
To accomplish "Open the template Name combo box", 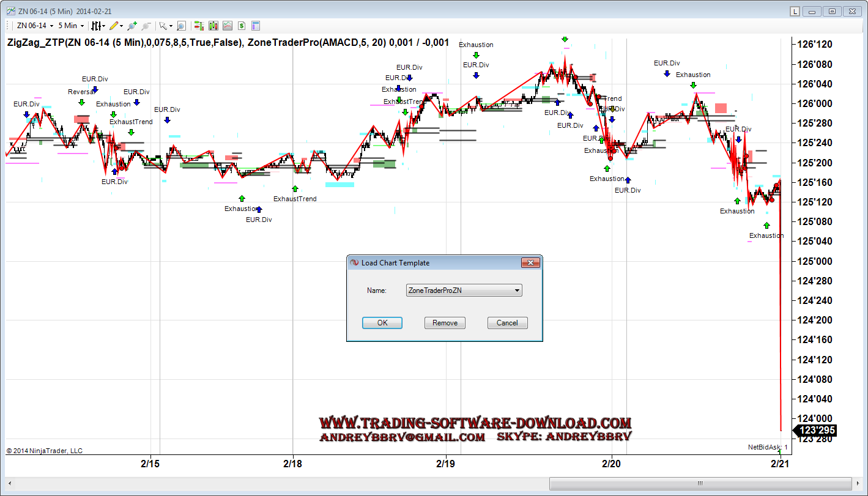I will [464, 291].
